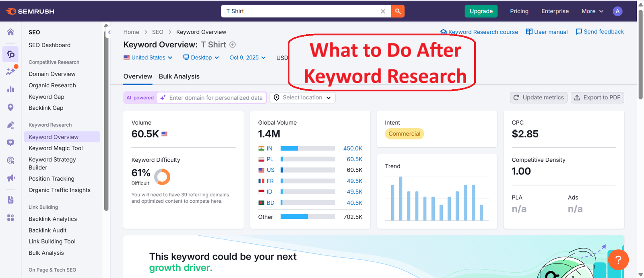
Task: Open the Home icon in left rail
Action: pos(10,32)
